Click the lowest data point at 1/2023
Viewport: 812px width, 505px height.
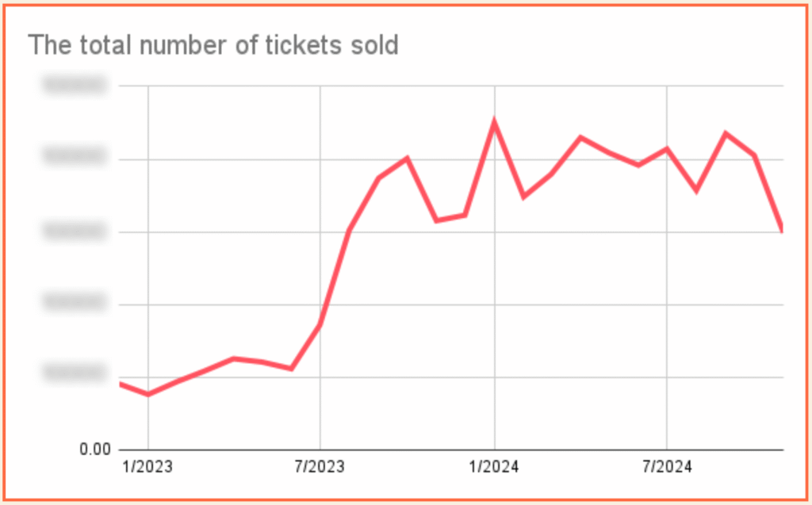[148, 394]
